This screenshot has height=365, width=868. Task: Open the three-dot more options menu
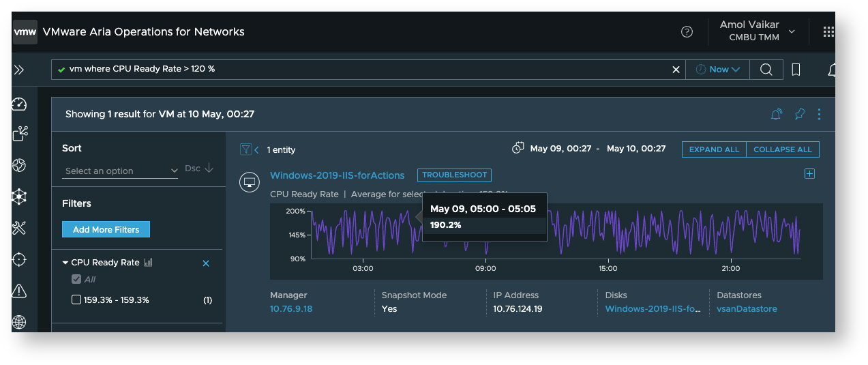[819, 114]
